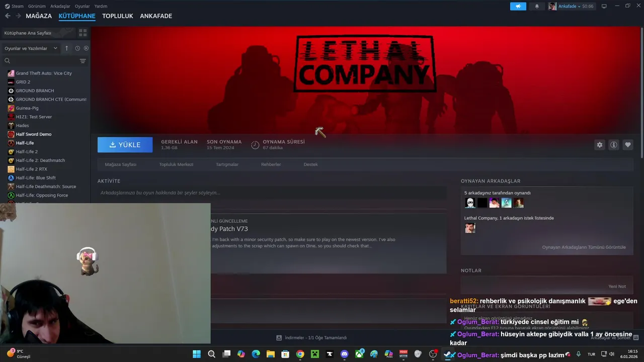The height and width of the screenshot is (362, 644).
Task: Open advanced library filter options icon
Action: point(83,61)
